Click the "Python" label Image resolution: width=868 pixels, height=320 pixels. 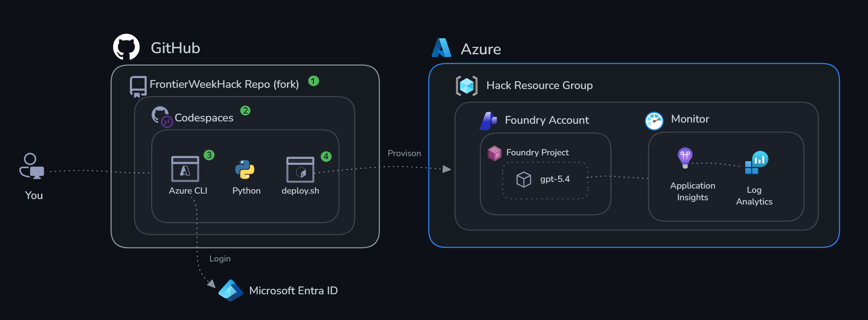click(246, 191)
